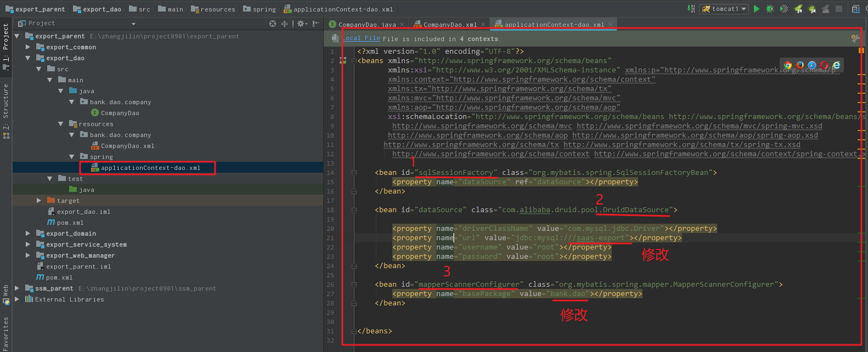Expand the export_service_system module

28,245
